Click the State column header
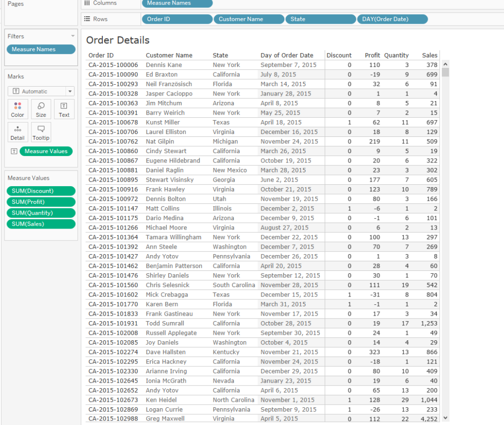The image size is (504, 425). 220,55
